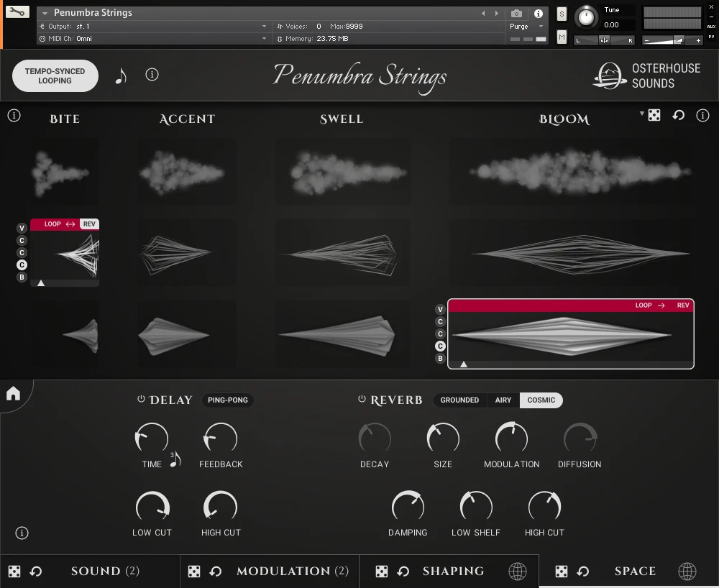
Task: Randomize SPACE tab with its dice icon
Action: [x=562, y=571]
